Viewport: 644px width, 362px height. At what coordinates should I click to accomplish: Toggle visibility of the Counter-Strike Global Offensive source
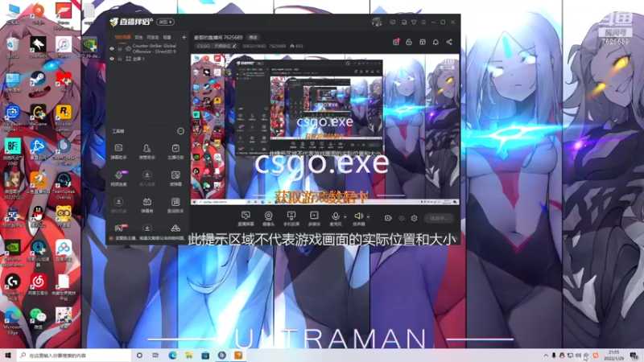coord(112,49)
